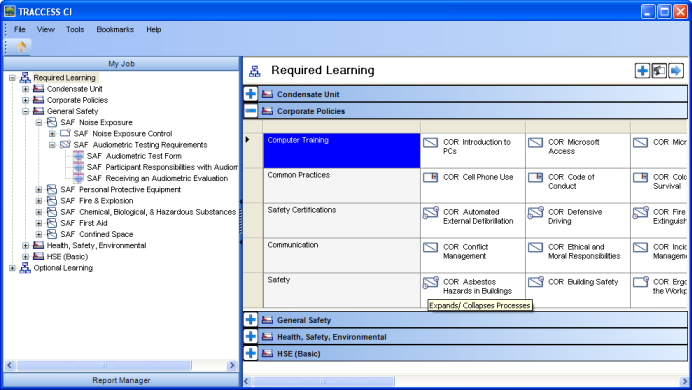Select Health, Safety, Environmental tree item

click(x=96, y=245)
